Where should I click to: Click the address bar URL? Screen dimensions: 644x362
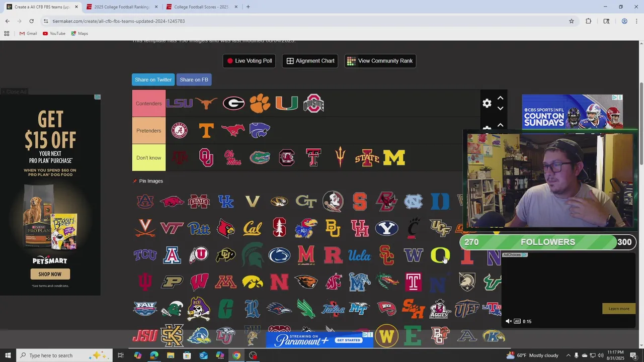pos(119,21)
